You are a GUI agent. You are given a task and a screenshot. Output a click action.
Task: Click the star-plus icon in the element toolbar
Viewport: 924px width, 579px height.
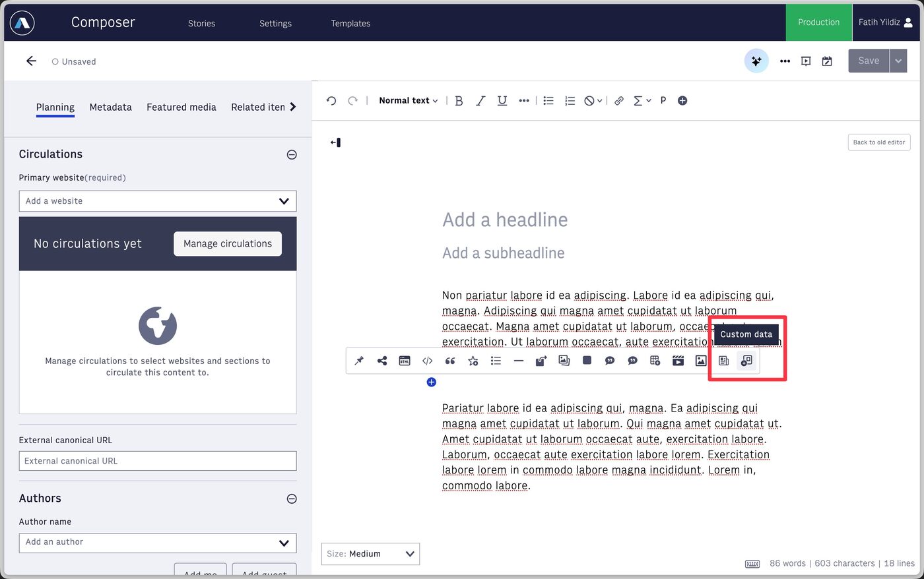tap(473, 361)
